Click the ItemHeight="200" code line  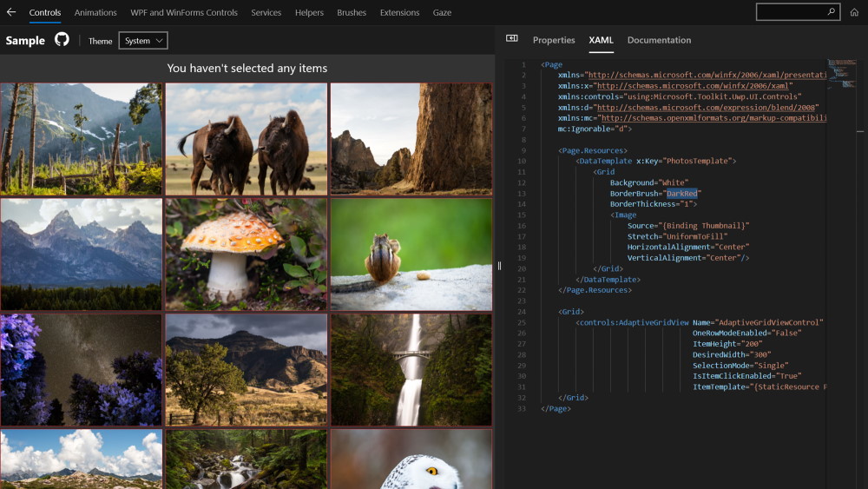[x=727, y=344]
